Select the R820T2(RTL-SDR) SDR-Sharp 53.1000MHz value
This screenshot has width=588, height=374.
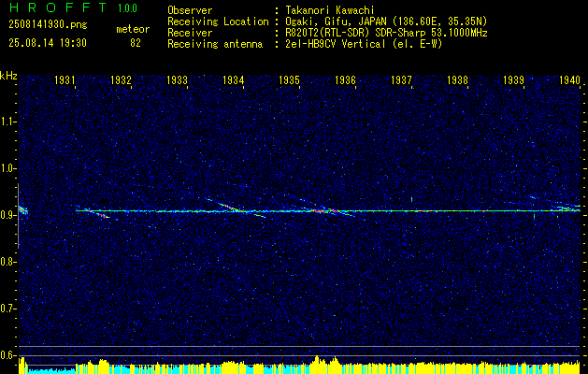[x=386, y=33]
